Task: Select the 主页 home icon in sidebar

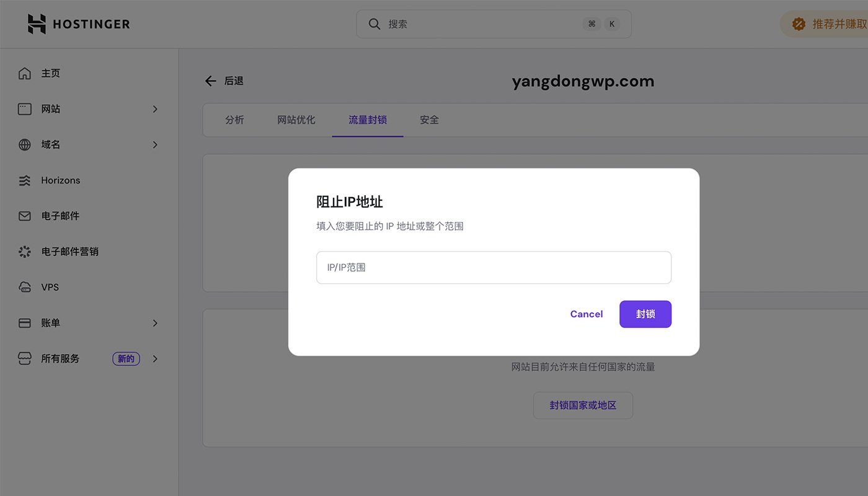Action: tap(24, 73)
